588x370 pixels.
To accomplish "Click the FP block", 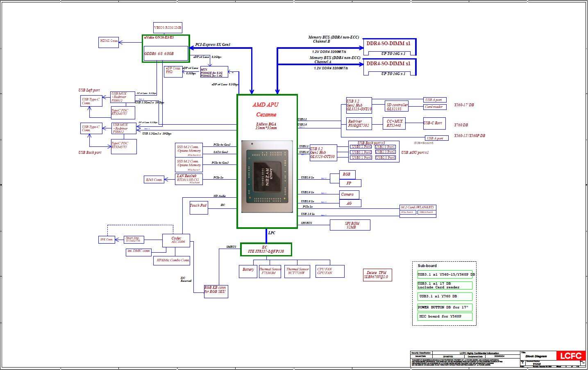I will coord(350,183).
